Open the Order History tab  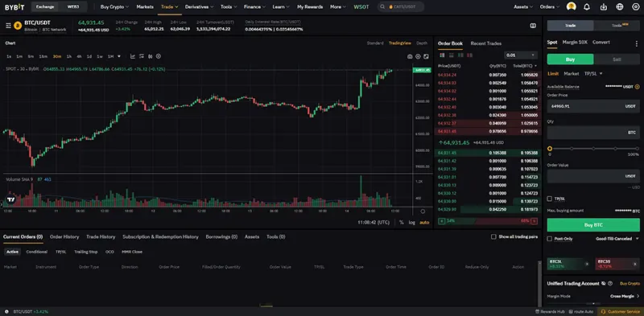64,236
